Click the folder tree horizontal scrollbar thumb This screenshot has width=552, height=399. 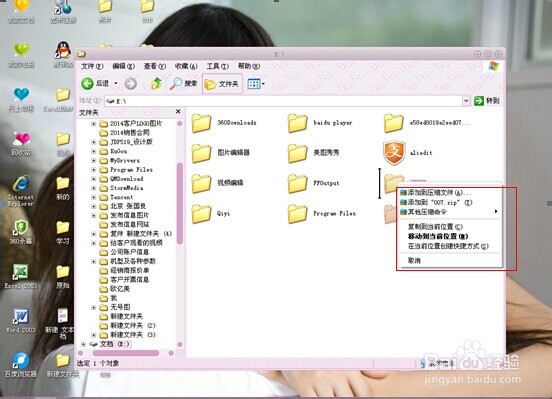tap(125, 353)
